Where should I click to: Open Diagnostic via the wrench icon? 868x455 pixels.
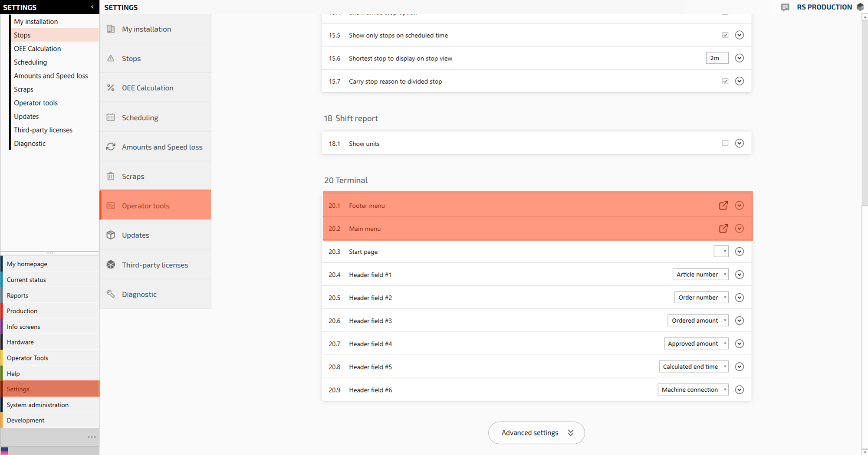111,294
